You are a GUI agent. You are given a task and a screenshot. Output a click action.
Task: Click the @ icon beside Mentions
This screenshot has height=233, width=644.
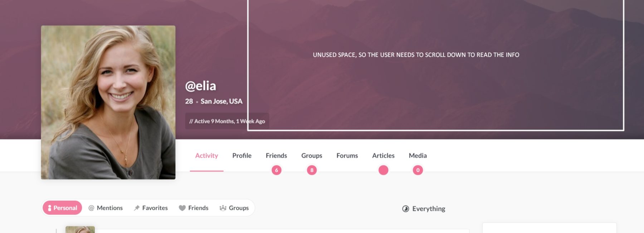tap(91, 208)
